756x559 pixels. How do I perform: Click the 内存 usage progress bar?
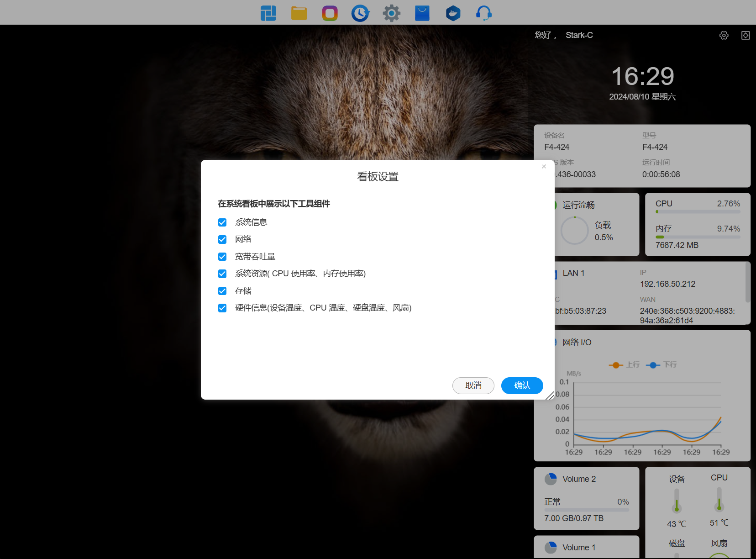pyautogui.click(x=698, y=237)
